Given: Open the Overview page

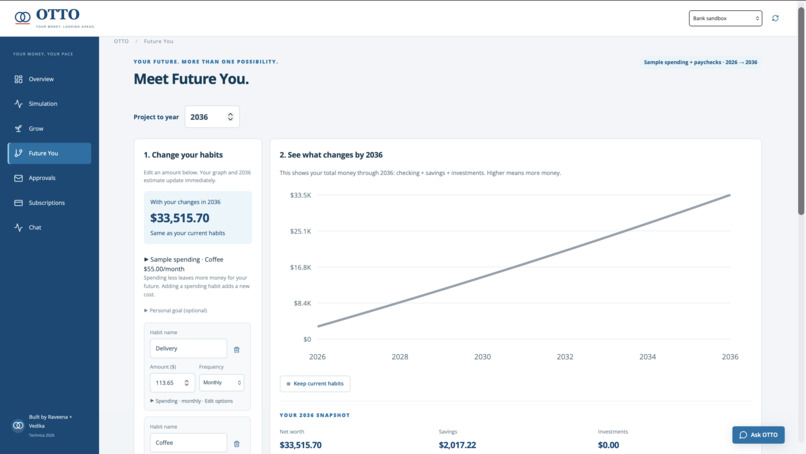Looking at the screenshot, I should coord(49,79).
